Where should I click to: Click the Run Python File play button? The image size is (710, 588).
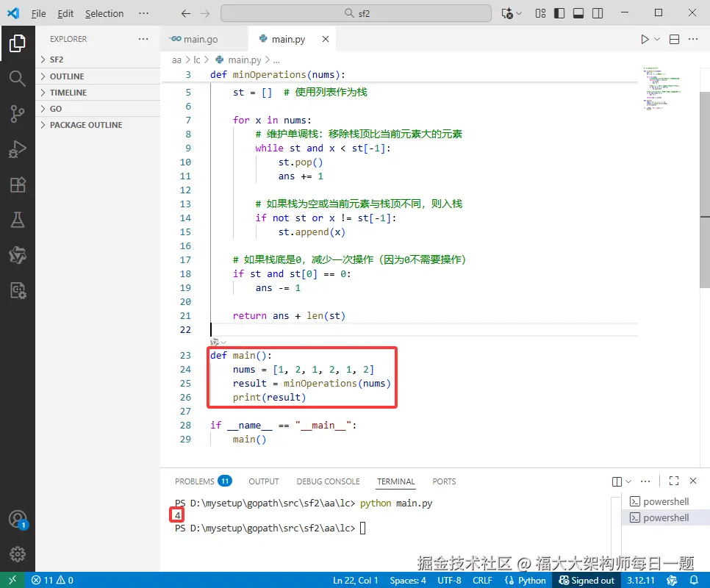645,40
